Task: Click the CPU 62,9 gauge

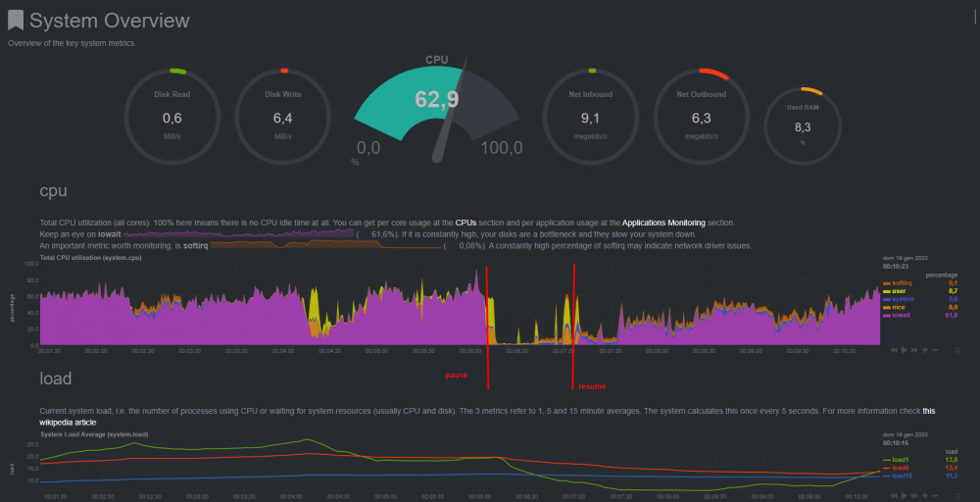Action: pyautogui.click(x=437, y=110)
